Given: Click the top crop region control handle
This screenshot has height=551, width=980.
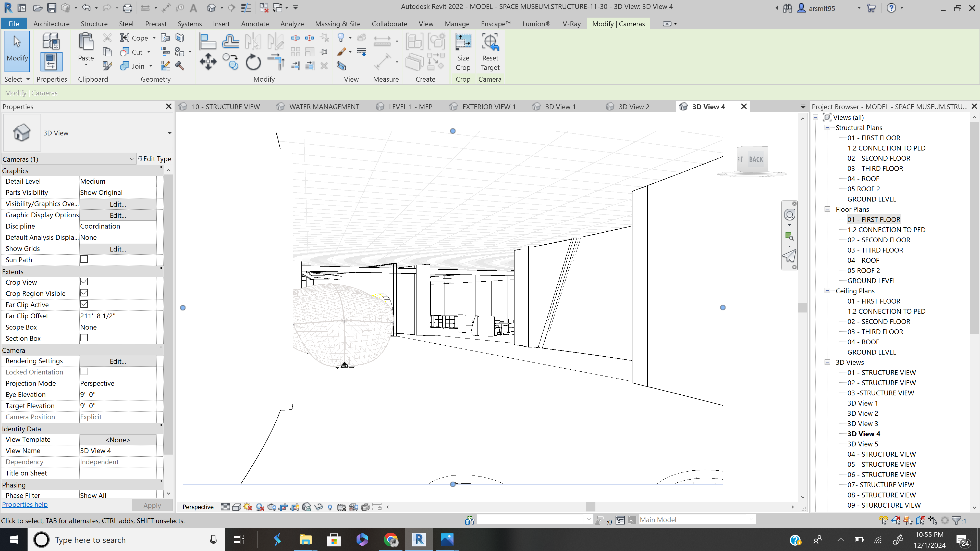Looking at the screenshot, I should point(453,131).
